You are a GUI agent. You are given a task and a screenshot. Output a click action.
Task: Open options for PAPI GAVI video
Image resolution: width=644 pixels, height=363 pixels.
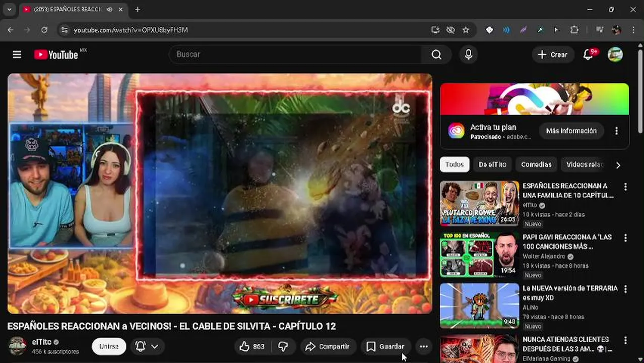(625, 237)
